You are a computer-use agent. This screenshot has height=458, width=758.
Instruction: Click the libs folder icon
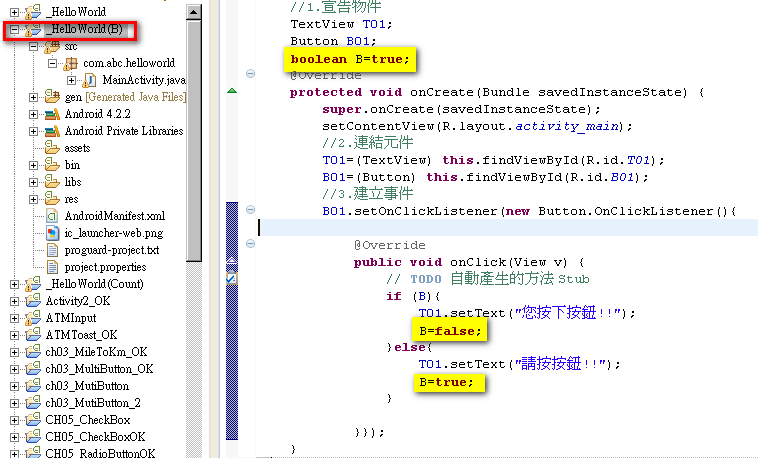click(52, 181)
